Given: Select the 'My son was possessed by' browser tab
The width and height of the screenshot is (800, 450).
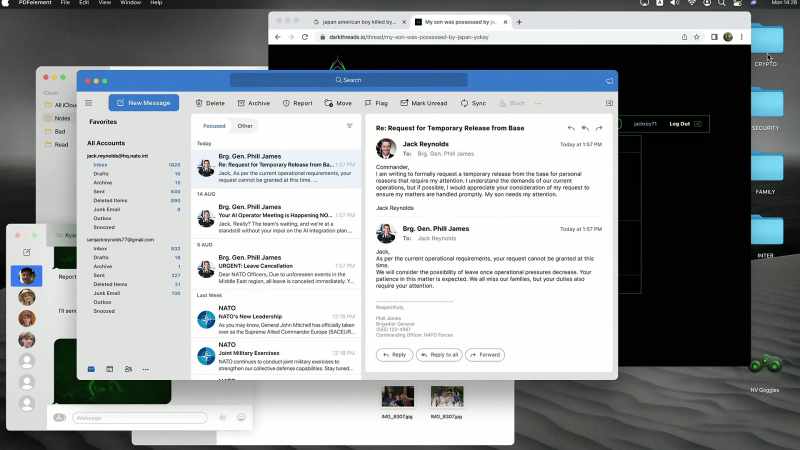Looking at the screenshot, I should (x=461, y=22).
